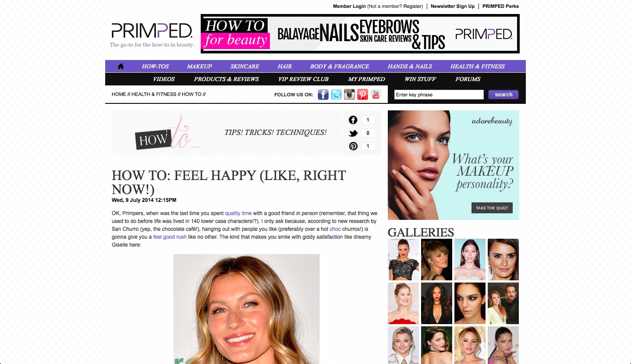The image size is (631, 364).
Task: Focus the Enter key phrase search field
Action: coord(439,95)
